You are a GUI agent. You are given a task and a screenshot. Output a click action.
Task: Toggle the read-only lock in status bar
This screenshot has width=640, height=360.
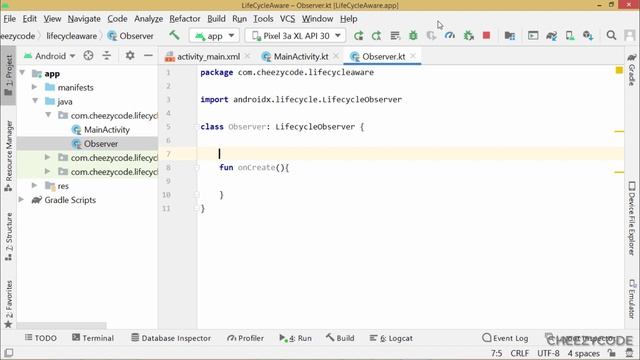pyautogui.click(x=611, y=353)
